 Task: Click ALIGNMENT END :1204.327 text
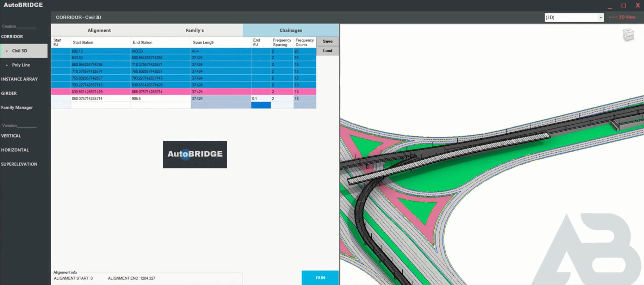coord(131,278)
